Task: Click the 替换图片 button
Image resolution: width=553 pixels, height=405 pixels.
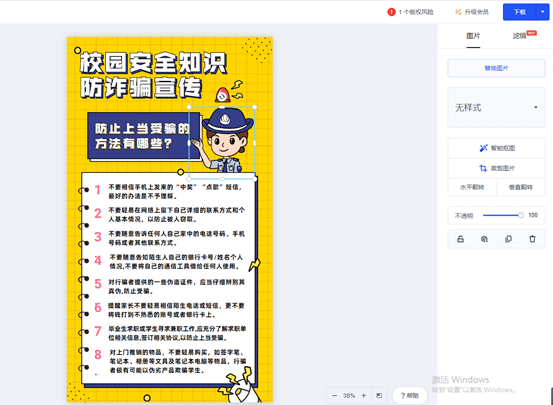Action: tap(497, 68)
